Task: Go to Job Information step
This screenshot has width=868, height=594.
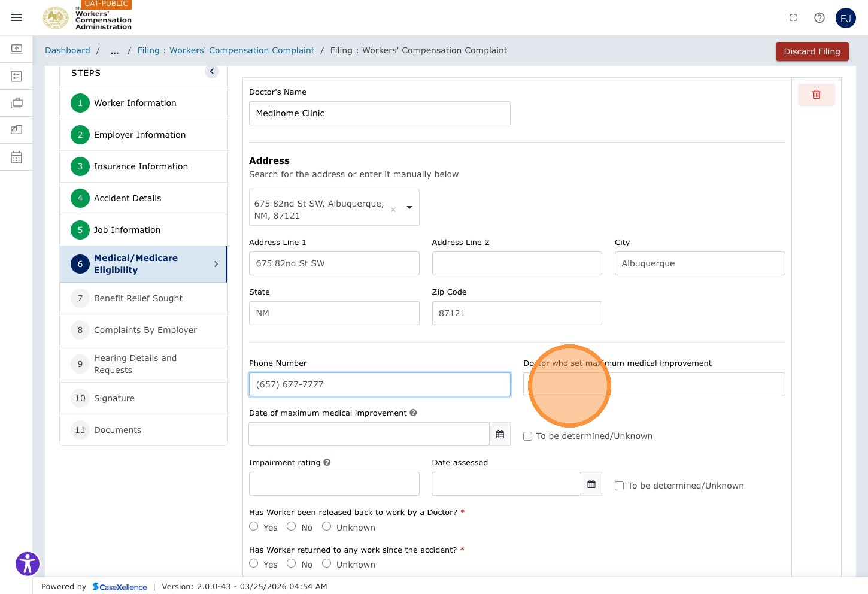Action: pyautogui.click(x=144, y=230)
